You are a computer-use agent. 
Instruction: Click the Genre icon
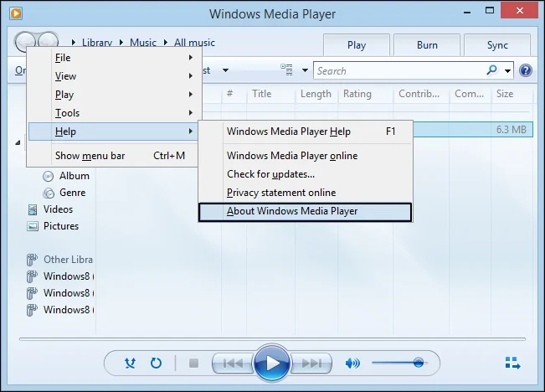point(49,193)
